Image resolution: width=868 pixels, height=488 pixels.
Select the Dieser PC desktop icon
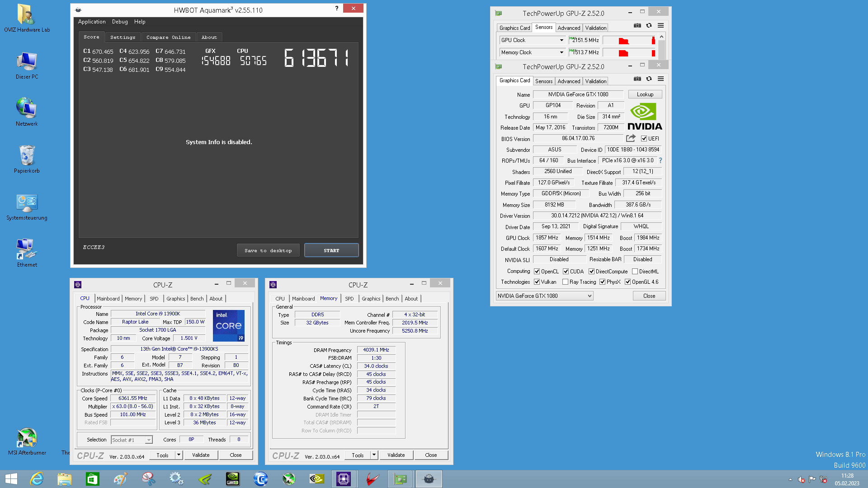point(27,66)
